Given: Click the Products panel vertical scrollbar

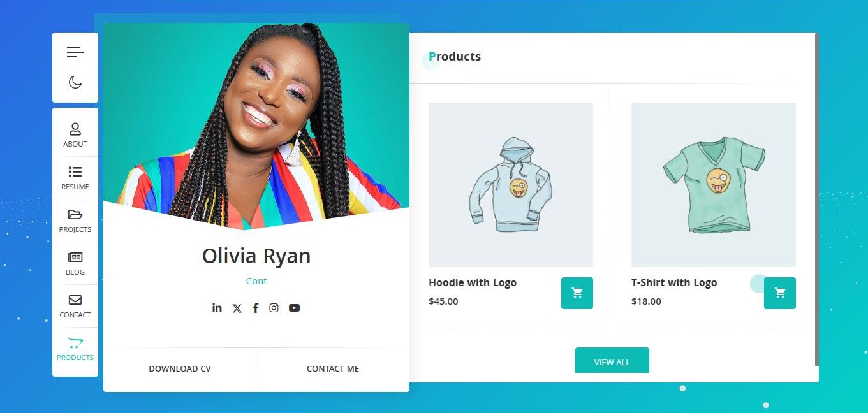Looking at the screenshot, I should (816, 199).
